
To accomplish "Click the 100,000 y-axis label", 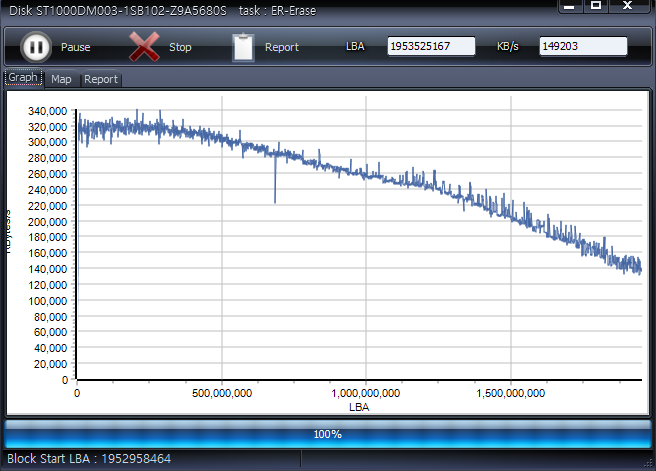I will click(x=47, y=301).
